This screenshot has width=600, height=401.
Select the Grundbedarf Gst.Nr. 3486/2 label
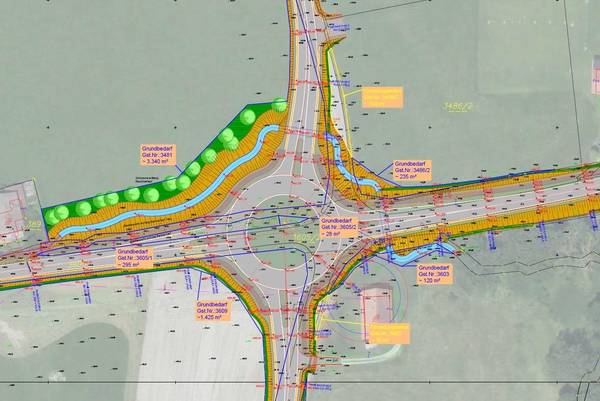(x=414, y=170)
